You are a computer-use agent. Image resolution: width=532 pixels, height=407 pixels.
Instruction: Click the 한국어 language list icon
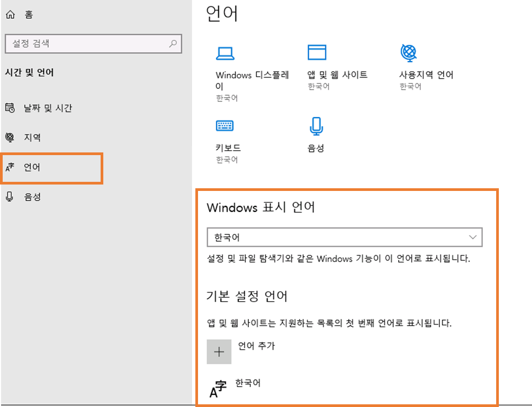click(217, 389)
